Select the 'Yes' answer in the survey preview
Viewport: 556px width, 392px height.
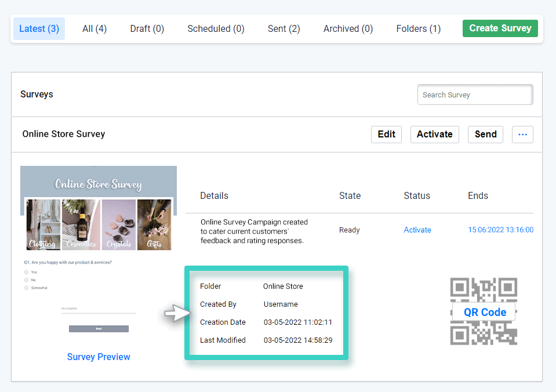pos(27,273)
